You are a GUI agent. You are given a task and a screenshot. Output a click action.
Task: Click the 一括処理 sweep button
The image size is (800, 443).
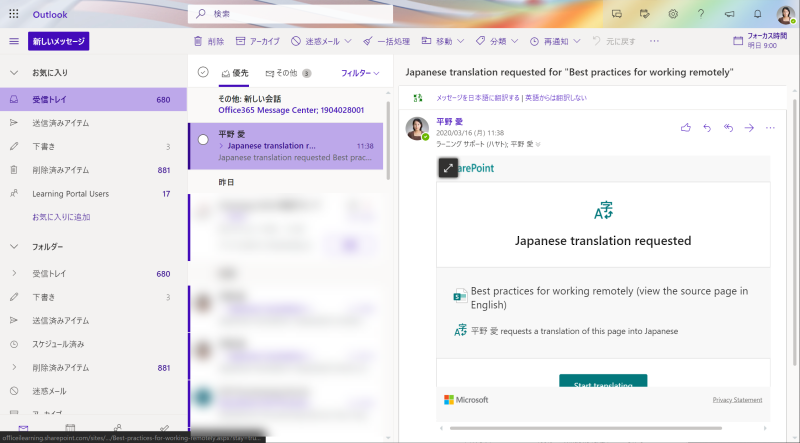click(386, 41)
